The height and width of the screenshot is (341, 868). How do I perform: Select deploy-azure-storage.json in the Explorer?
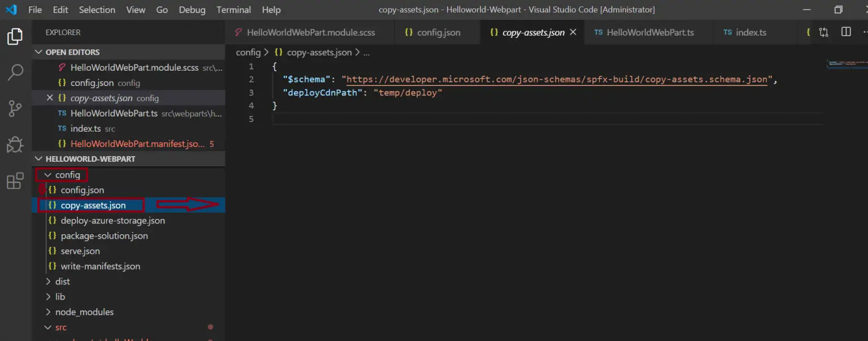point(113,220)
